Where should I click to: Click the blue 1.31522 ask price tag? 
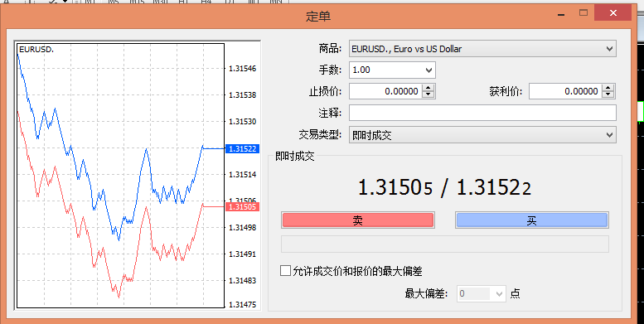(x=243, y=148)
